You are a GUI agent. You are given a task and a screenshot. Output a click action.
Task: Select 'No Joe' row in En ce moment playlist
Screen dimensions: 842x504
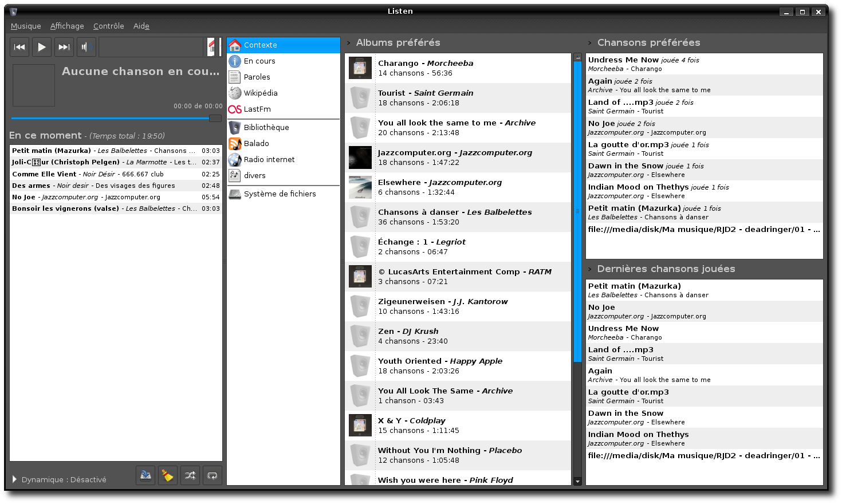pyautogui.click(x=116, y=197)
